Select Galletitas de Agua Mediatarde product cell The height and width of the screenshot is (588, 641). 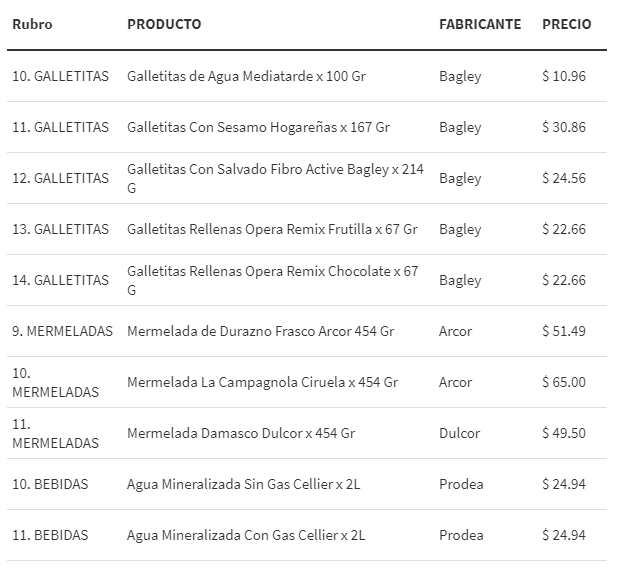246,76
